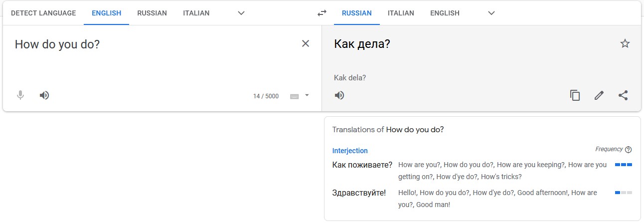Viewport: 644px width, 224px height.
Task: Select Detect Language source tab
Action: 43,13
